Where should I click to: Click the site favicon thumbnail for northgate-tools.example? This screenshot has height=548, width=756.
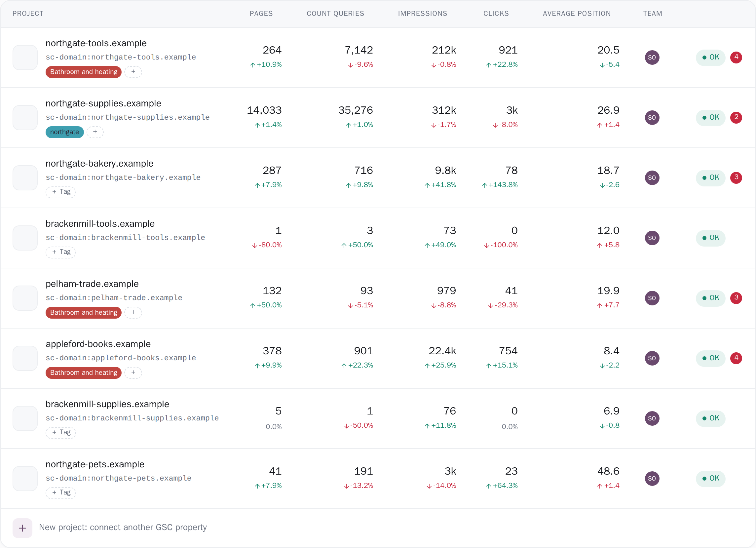tap(25, 57)
